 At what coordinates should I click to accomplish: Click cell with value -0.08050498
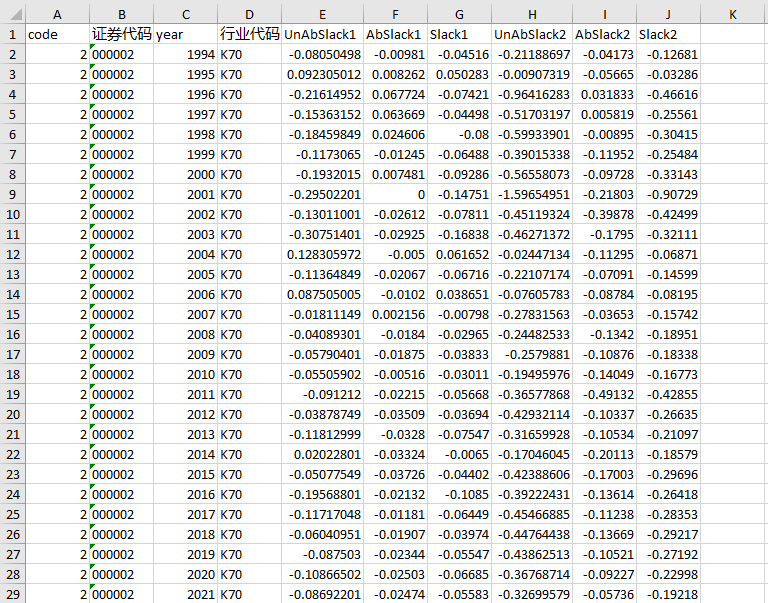pos(322,54)
